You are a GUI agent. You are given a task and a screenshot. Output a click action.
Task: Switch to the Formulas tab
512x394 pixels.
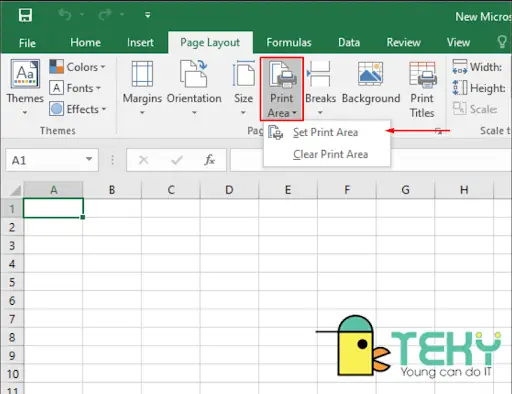point(289,42)
